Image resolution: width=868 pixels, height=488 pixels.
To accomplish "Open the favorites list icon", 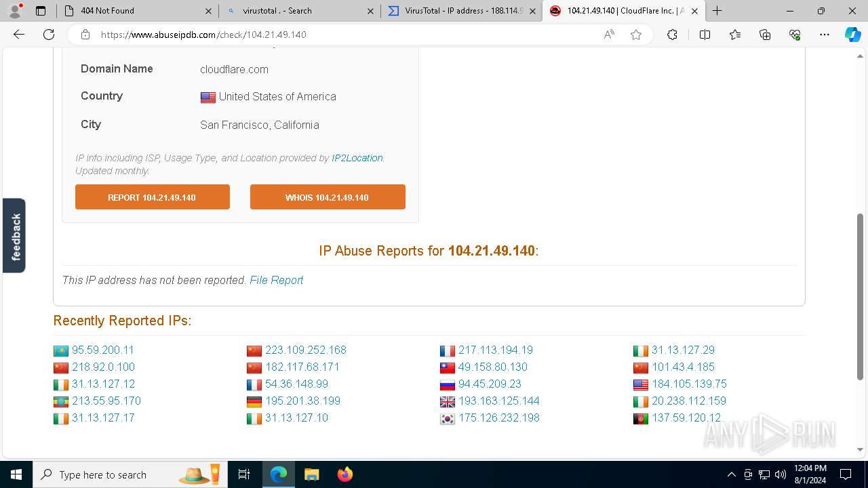I will coord(735,35).
